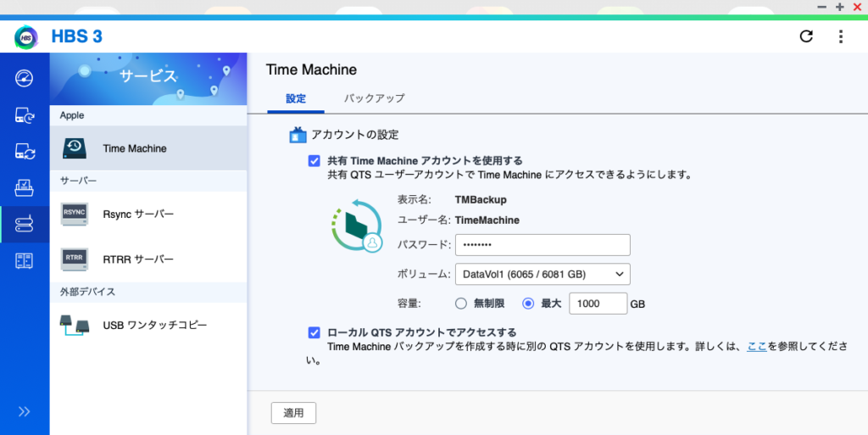Open the three-dot more options menu
This screenshot has width=868, height=435.
point(840,36)
